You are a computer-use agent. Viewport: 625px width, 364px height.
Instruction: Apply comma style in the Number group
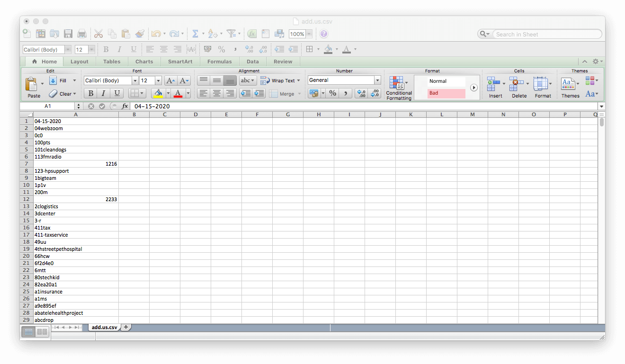coord(346,93)
